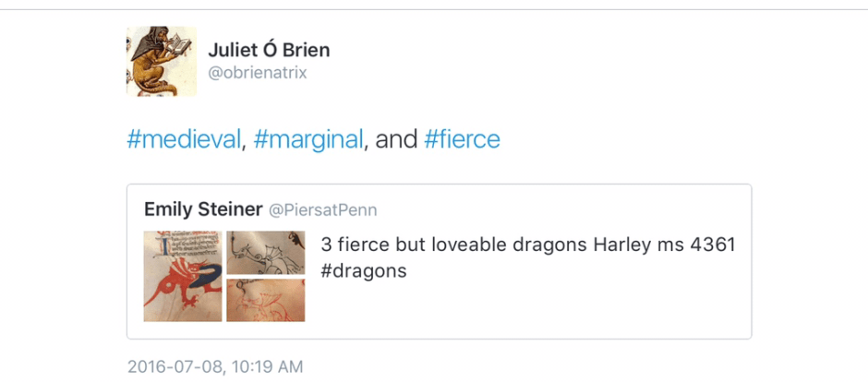This screenshot has width=868, height=382.
Task: Click Juliet Ó Brien's profile avatar
Action: (162, 61)
